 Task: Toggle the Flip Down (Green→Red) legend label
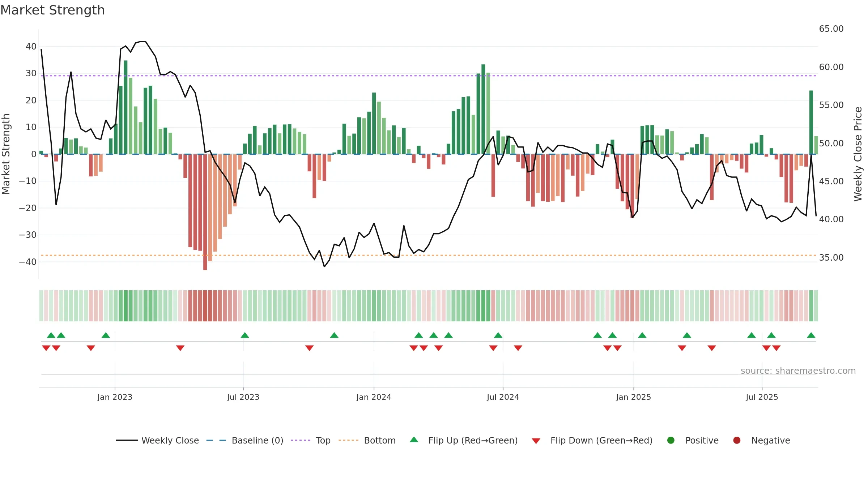click(601, 440)
